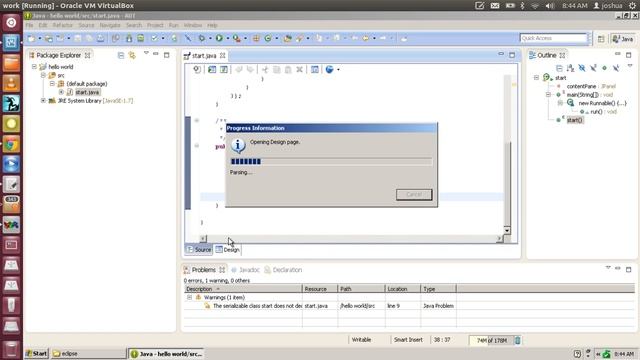
Task: Click the Undo icon in editor toolbar
Action: tap(239, 69)
